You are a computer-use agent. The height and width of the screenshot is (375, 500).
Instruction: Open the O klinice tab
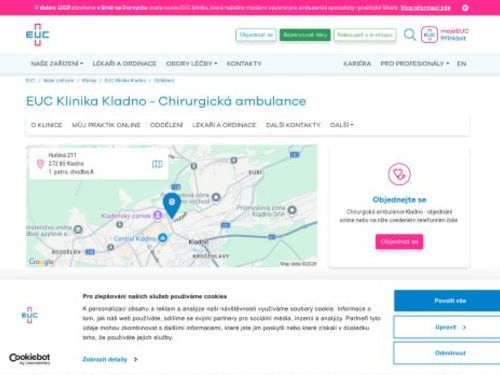[x=46, y=125]
